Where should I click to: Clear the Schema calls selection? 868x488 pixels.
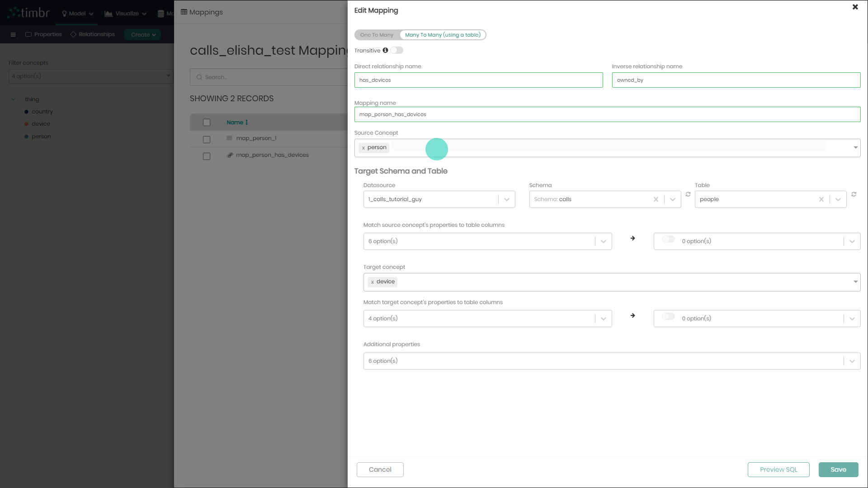[656, 199]
